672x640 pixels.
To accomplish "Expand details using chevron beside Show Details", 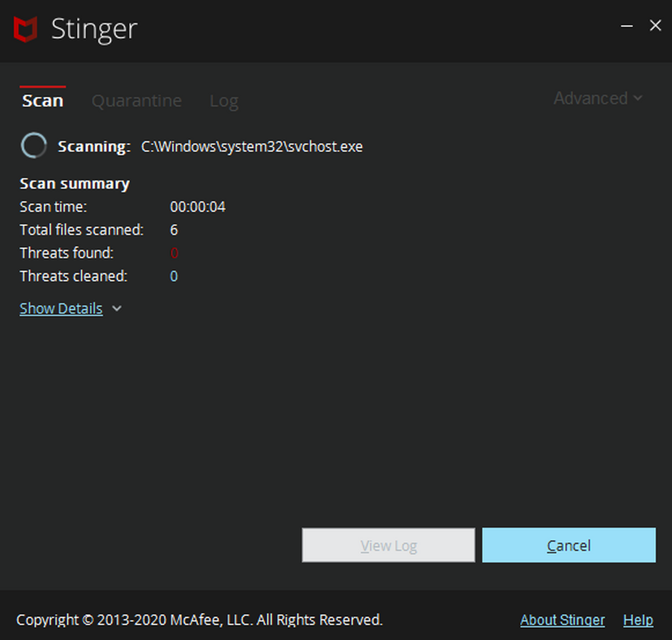I will (116, 308).
